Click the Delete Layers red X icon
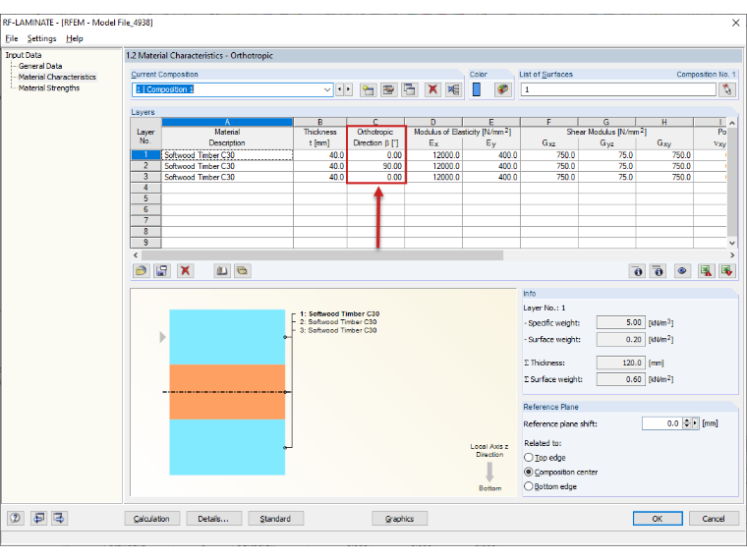747x560 pixels. tap(186, 271)
